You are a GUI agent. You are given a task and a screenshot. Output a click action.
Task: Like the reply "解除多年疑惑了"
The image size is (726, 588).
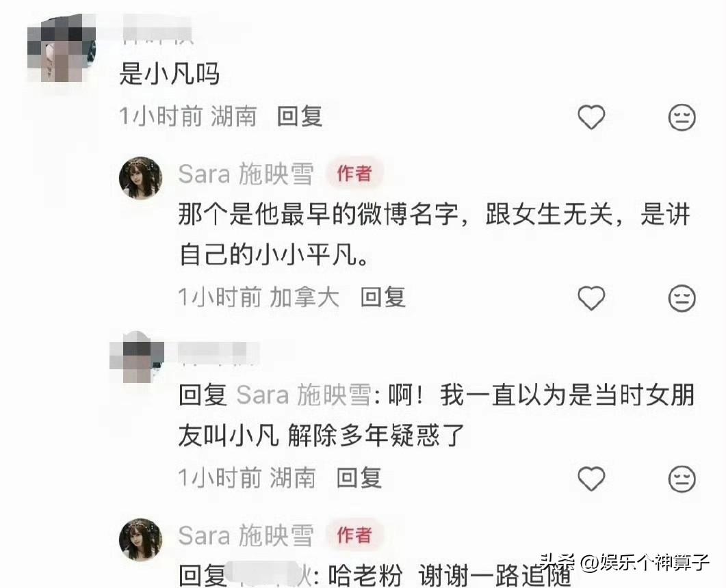click(x=591, y=479)
